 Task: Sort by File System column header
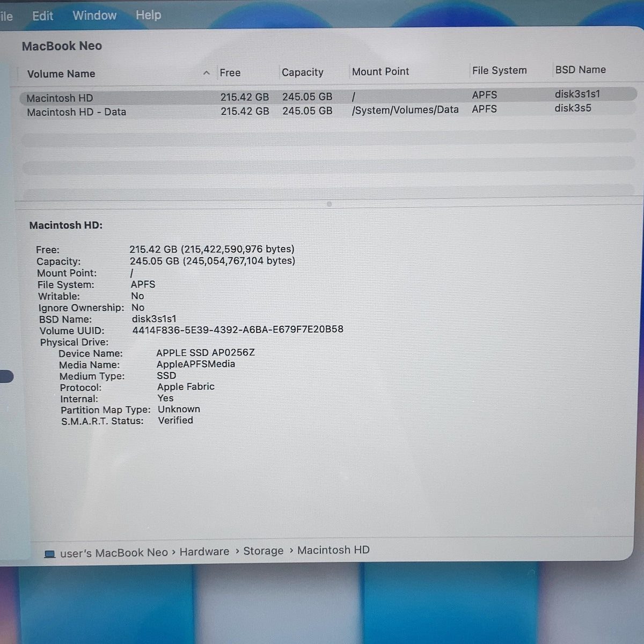pos(500,70)
